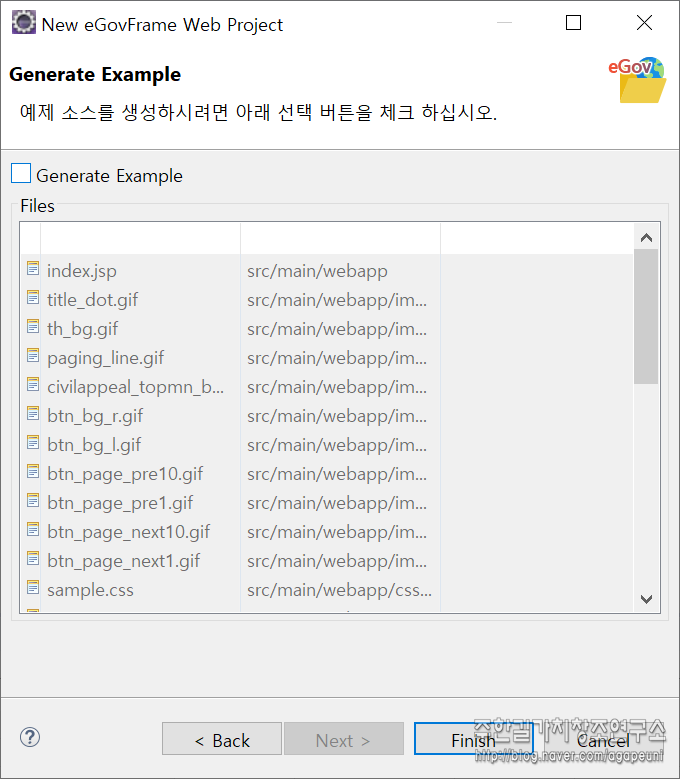Close the dialog with the X button

coord(644,22)
